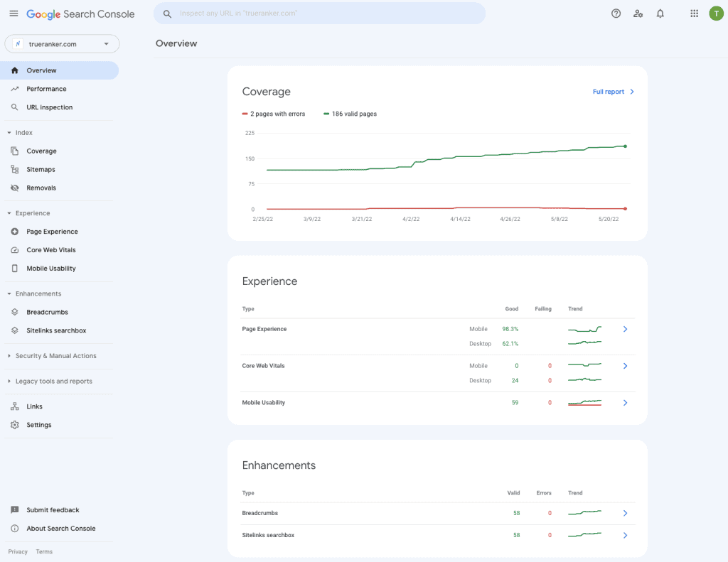Viewport: 728px width, 562px height.
Task: Click the Performance trend icon
Action: [15, 89]
